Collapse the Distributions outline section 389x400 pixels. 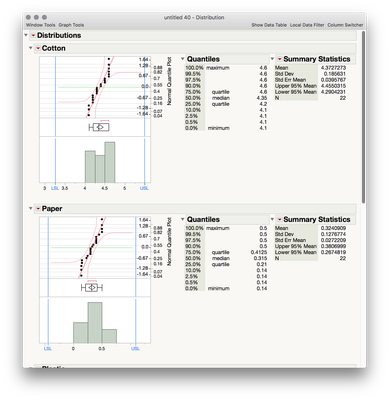click(x=26, y=35)
